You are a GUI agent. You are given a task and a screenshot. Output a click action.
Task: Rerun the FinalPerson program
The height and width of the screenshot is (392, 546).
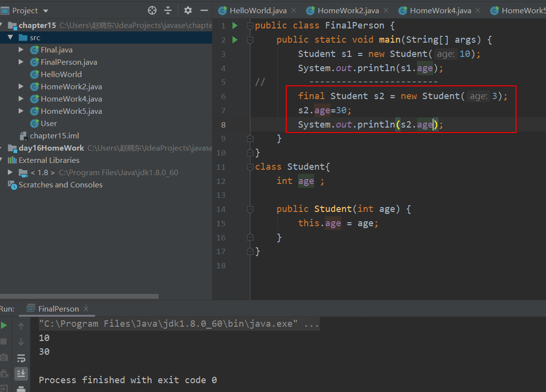coord(4,325)
